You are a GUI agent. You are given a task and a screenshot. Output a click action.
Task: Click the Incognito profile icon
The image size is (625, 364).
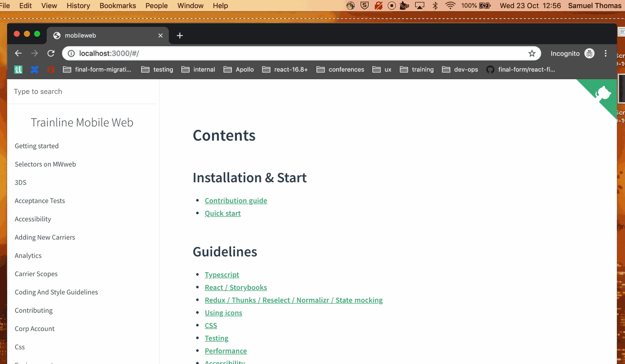click(x=589, y=53)
